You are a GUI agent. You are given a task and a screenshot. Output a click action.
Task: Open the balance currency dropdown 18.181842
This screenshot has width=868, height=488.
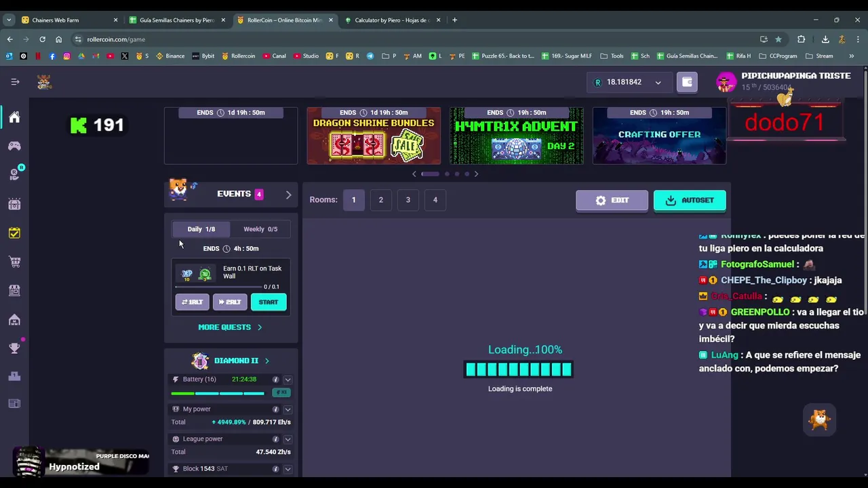tap(628, 82)
